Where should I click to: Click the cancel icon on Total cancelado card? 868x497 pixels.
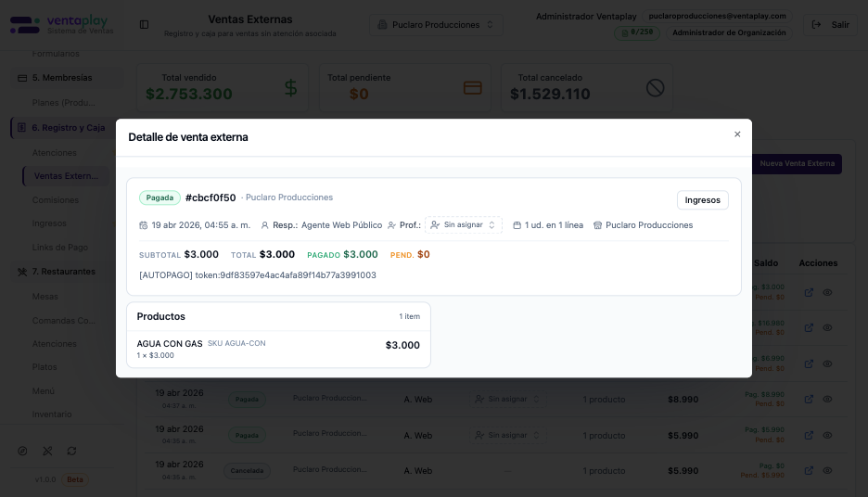[655, 88]
